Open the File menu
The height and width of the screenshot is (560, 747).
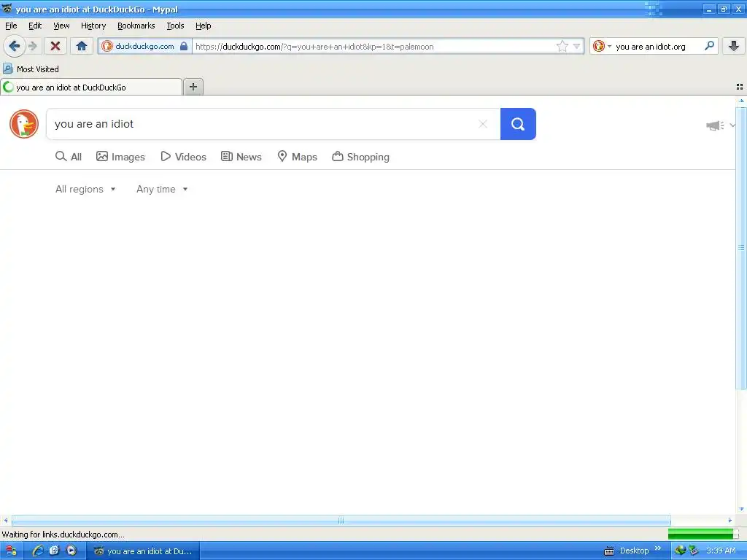11,26
